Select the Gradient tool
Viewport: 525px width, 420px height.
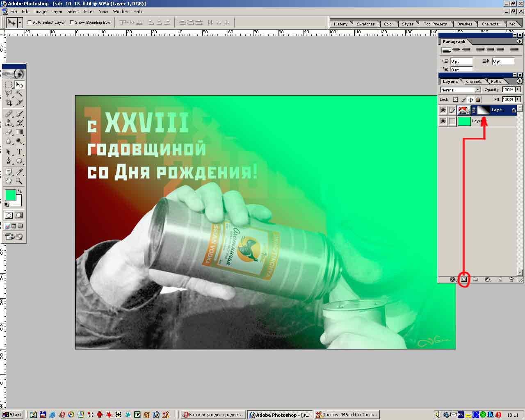19,132
